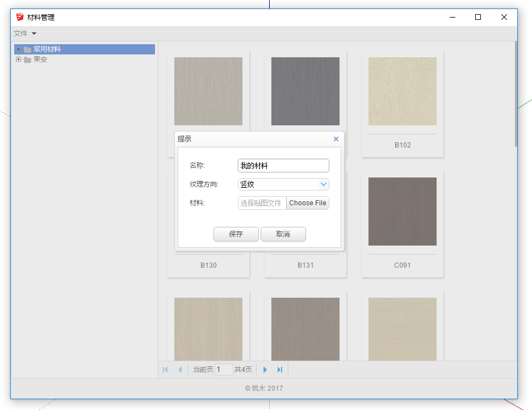Open the 文件 menu
This screenshot has height=410, width=532.
click(25, 33)
